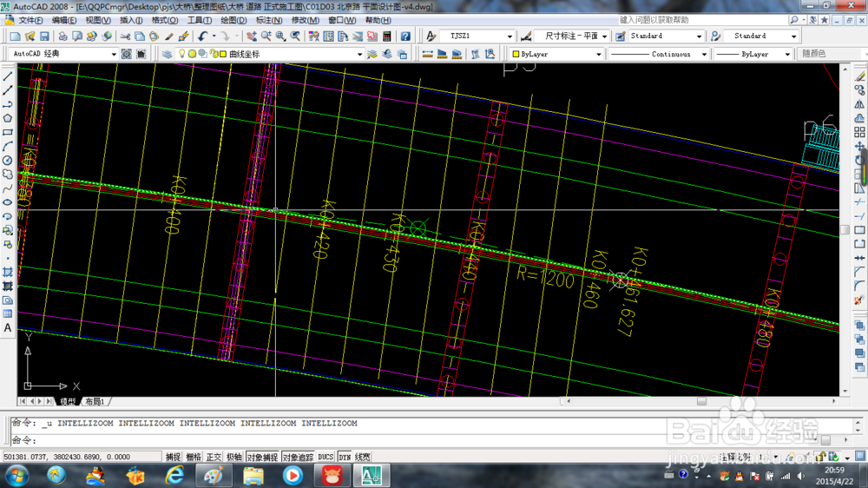Open the 文件(F) menu
Screen dimensions: 868x488
(x=30, y=20)
